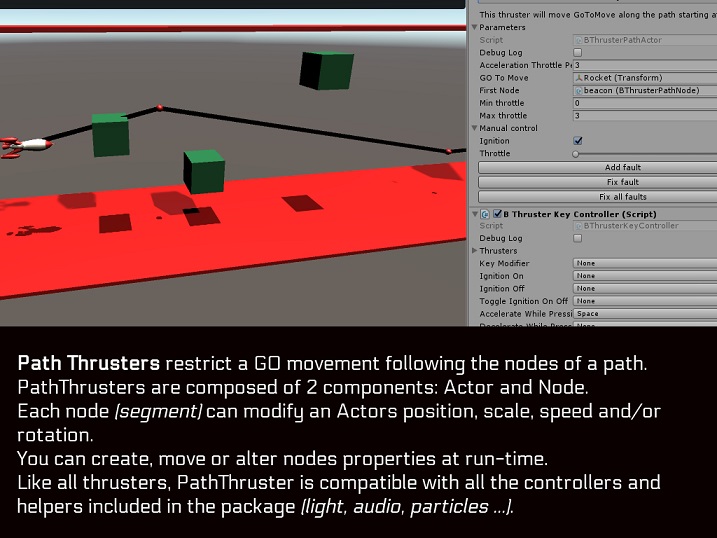Click the beacon script icon
Viewport: 717px width, 538px height.
(579, 91)
